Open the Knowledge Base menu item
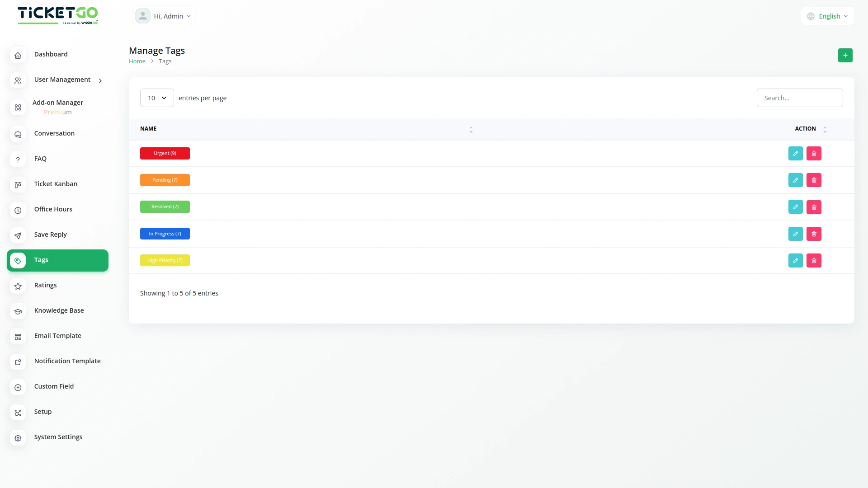The height and width of the screenshot is (488, 868). coord(59,310)
